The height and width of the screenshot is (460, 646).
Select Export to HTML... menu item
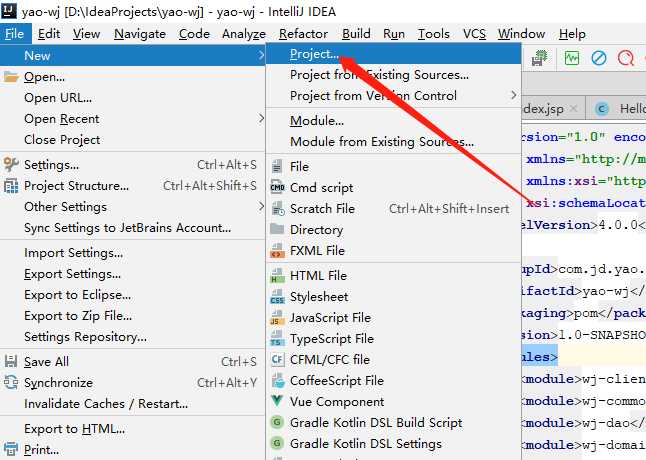[x=132, y=429]
